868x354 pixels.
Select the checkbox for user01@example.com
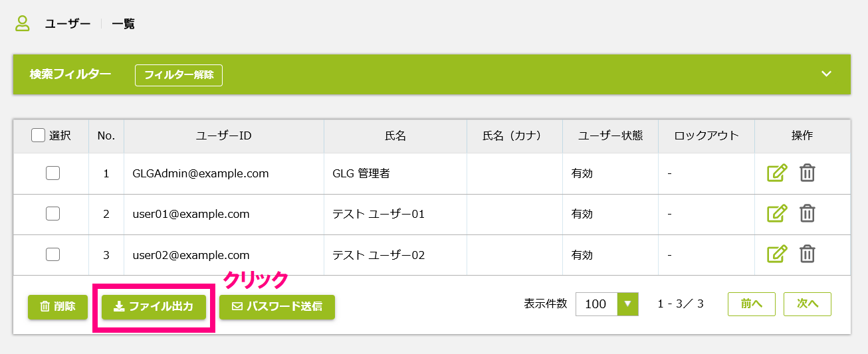(53, 214)
